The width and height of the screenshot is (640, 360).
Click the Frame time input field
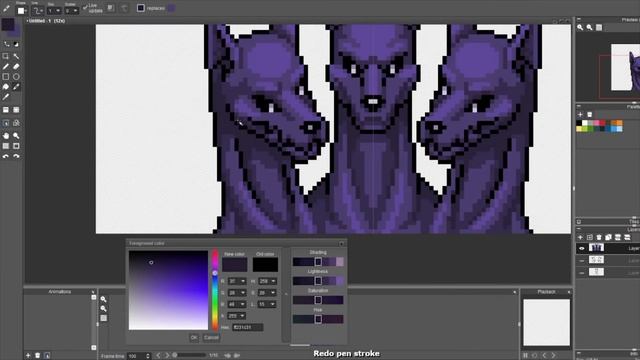(x=139, y=356)
